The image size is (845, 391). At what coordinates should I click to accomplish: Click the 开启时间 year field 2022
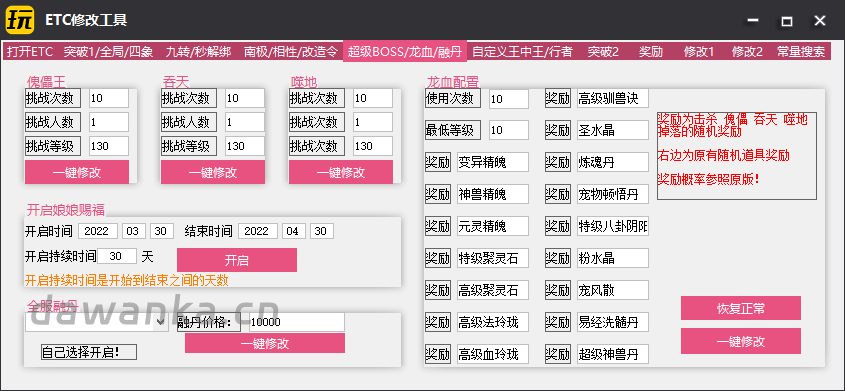click(x=98, y=231)
